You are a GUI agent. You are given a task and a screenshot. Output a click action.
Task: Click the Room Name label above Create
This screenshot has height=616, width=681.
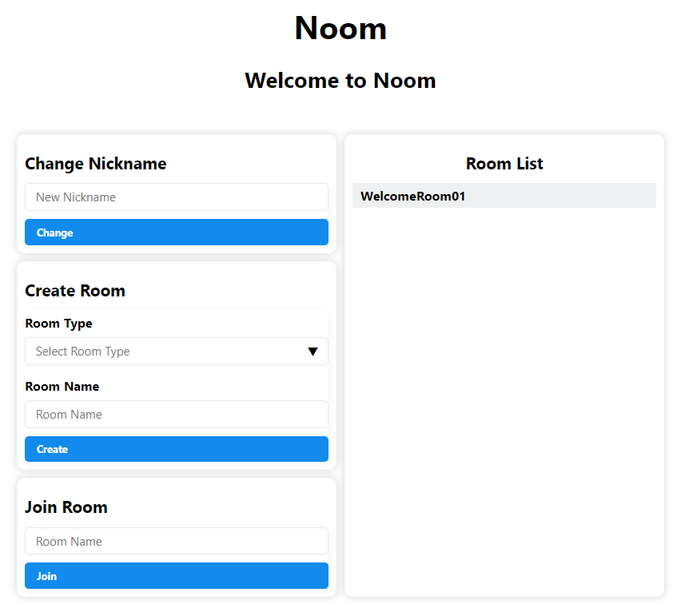62,387
